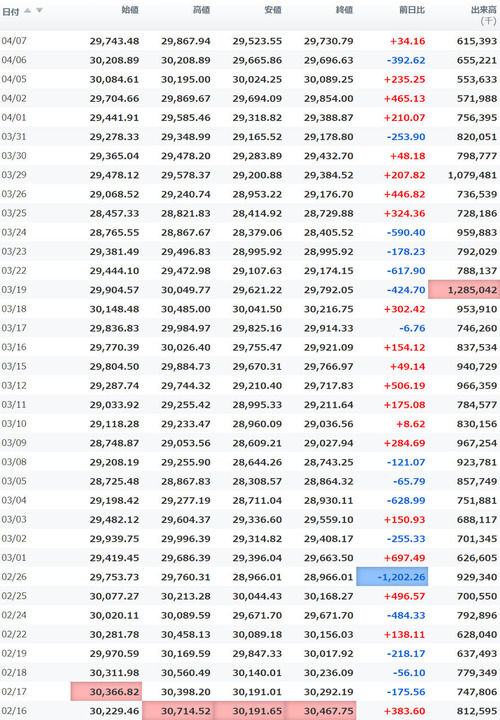This screenshot has width=500, height=720.
Task: Select change value -392.62
Action: pos(405,60)
